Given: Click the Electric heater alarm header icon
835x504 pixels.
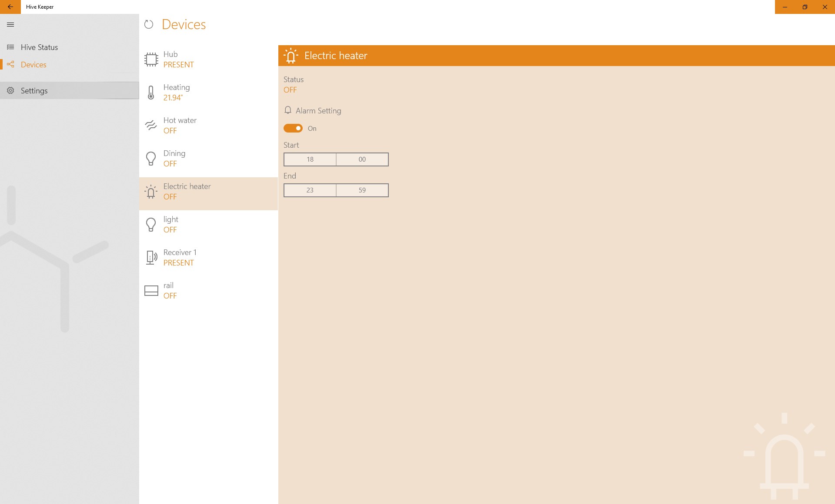Looking at the screenshot, I should coord(291,56).
